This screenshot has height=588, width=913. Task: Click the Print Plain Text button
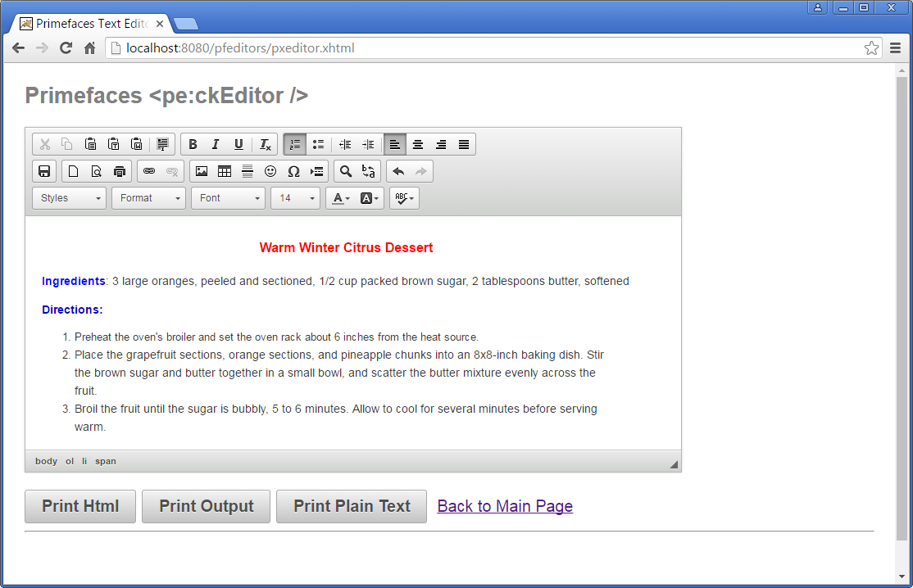coord(352,506)
